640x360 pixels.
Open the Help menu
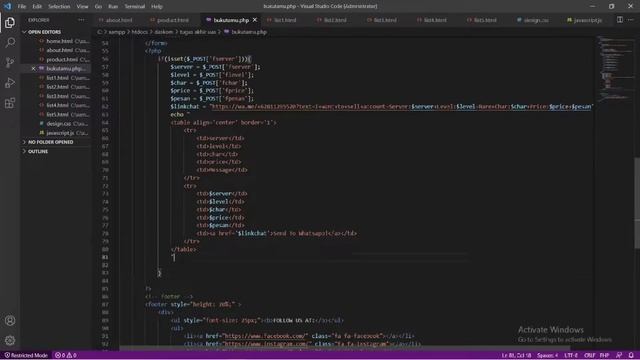[x=157, y=7]
